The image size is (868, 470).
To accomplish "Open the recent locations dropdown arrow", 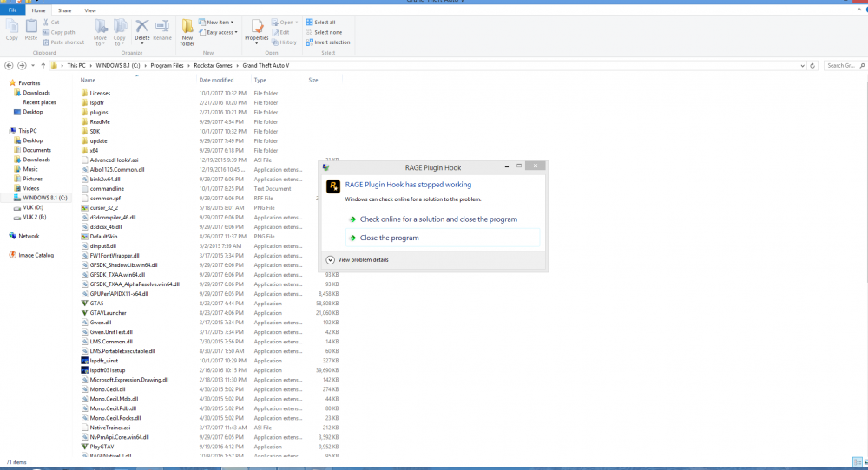I will click(33, 65).
